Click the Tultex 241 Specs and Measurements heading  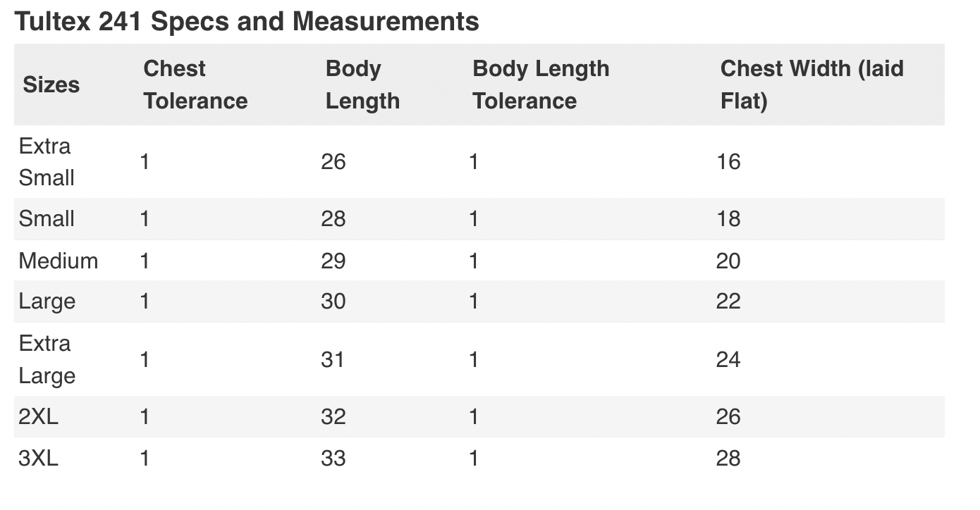(x=247, y=22)
